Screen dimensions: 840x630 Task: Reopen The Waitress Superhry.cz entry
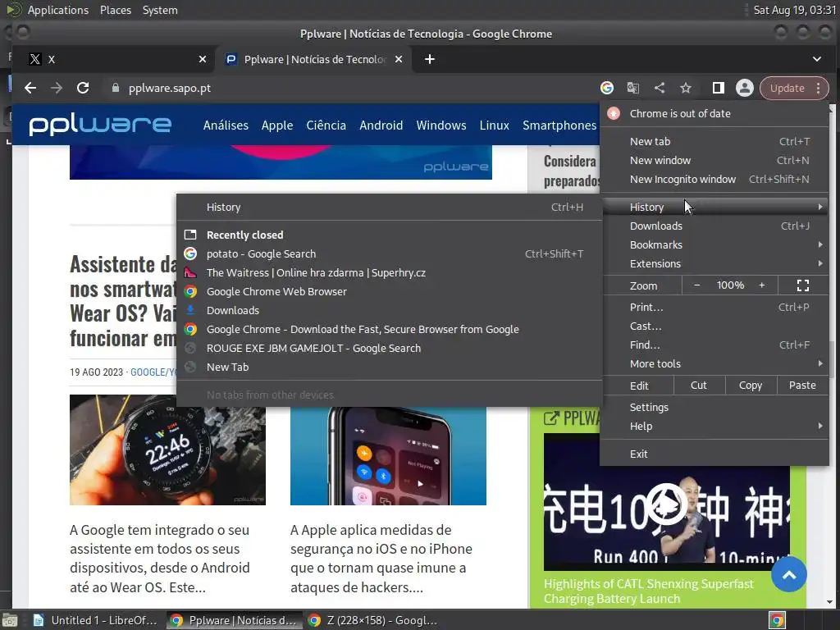click(389, 272)
